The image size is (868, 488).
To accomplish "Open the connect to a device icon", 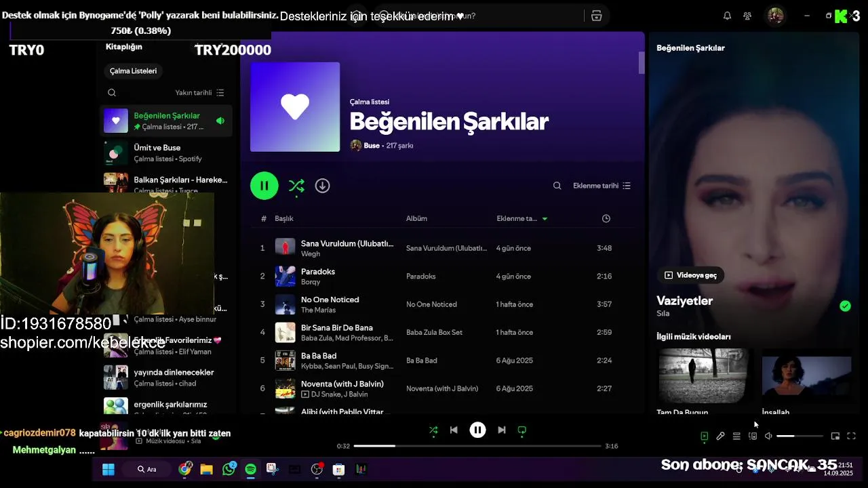I will point(753,436).
